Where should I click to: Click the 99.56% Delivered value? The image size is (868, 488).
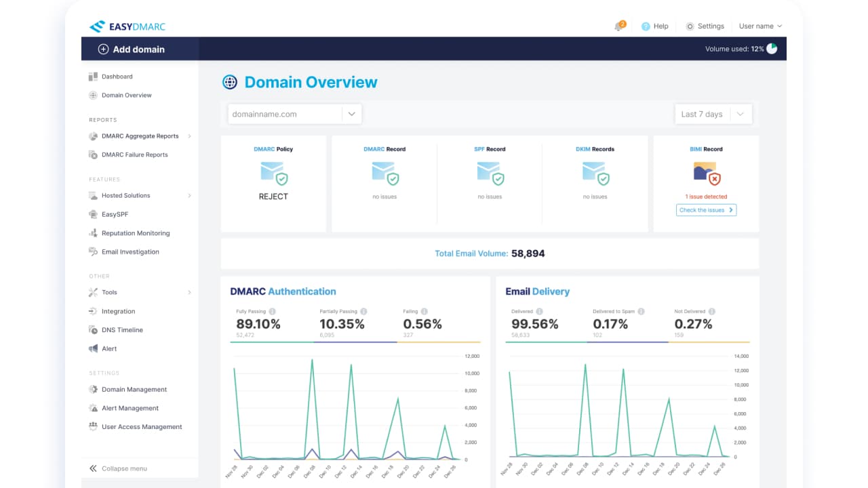coord(535,324)
